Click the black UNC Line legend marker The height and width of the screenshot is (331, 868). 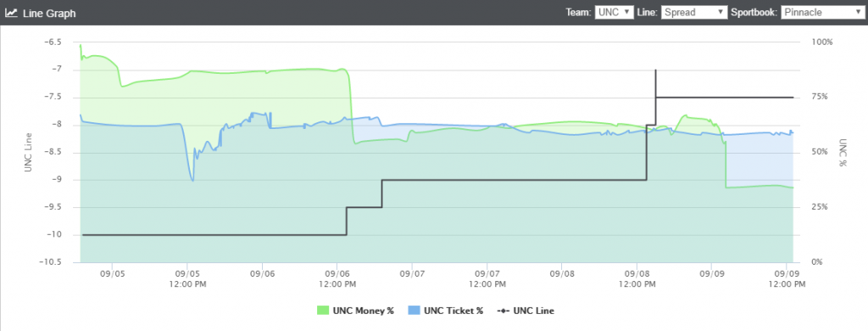pyautogui.click(x=504, y=311)
